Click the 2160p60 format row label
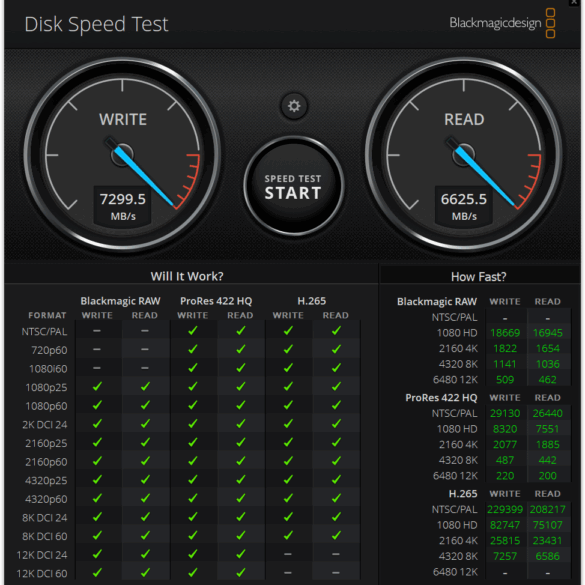Viewport: 585px width, 585px height. click(46, 462)
